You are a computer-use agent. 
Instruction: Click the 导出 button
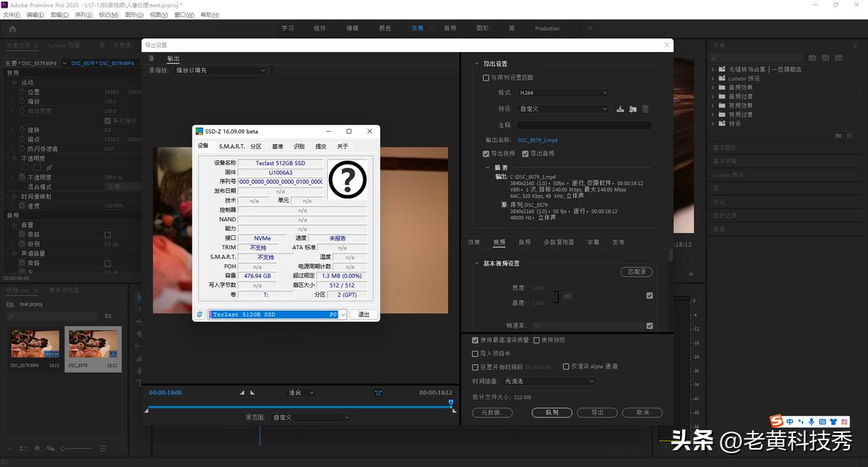[x=597, y=413]
